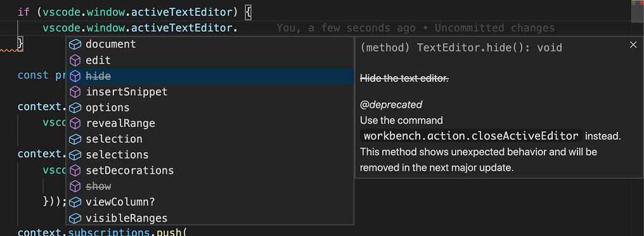The height and width of the screenshot is (236, 644).
Task: Select the deprecated show suggestion
Action: click(210, 187)
